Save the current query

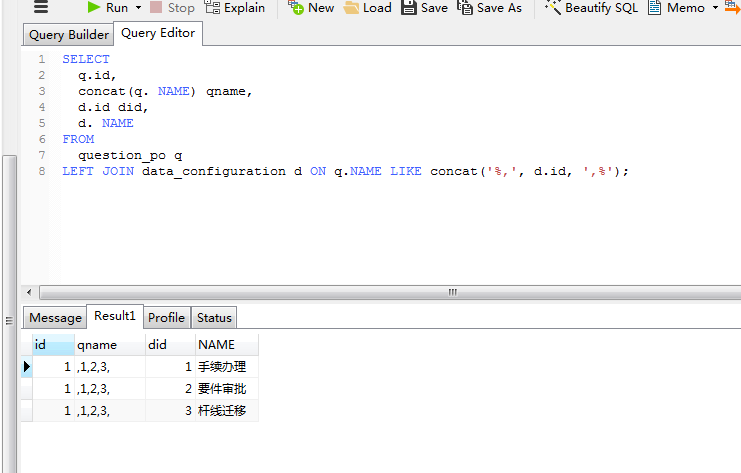424,8
